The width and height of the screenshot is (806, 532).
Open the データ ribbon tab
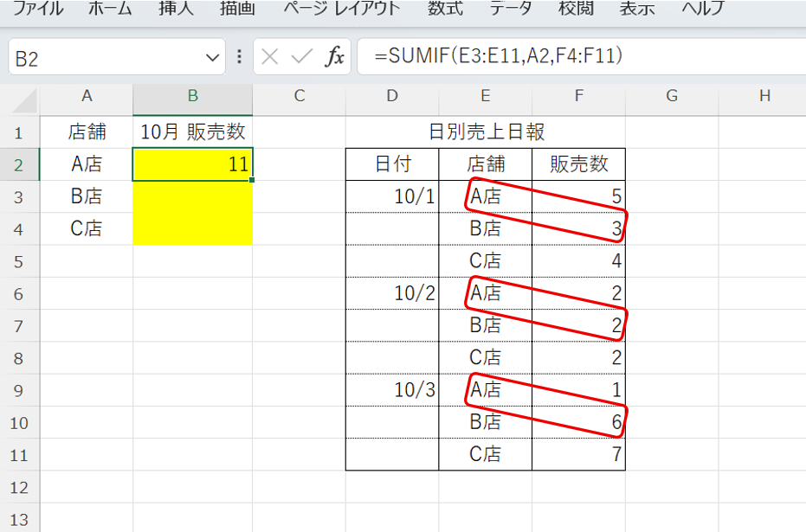[x=511, y=9]
